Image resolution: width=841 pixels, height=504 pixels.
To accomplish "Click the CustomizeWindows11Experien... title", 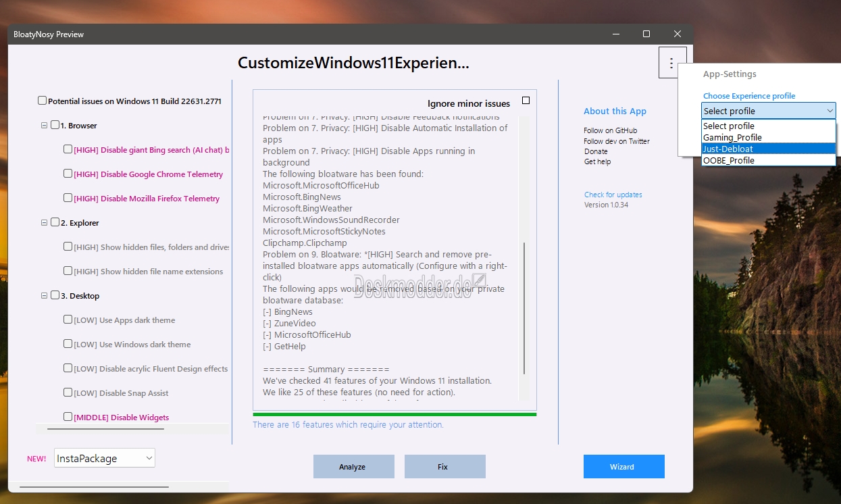I will (x=353, y=64).
